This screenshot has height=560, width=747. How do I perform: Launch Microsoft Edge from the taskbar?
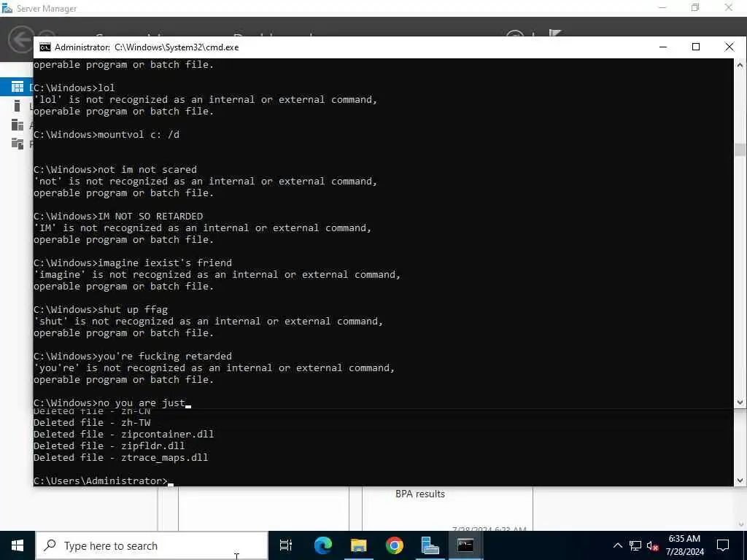pos(322,545)
